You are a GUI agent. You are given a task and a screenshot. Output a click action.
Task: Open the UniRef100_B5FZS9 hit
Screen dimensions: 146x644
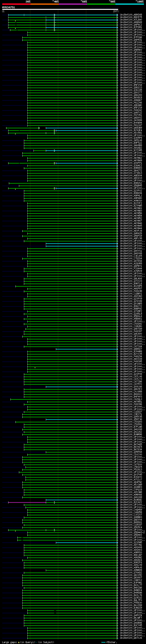(x=131, y=108)
